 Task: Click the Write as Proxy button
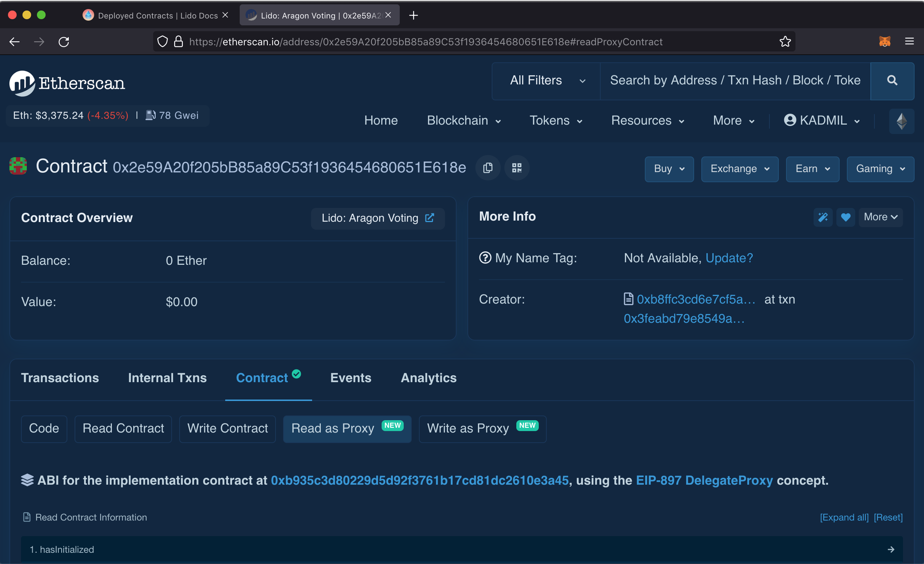(x=482, y=428)
